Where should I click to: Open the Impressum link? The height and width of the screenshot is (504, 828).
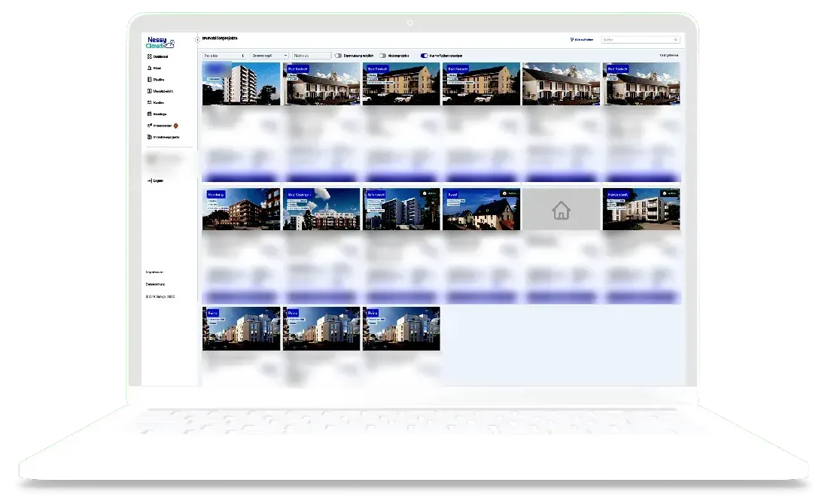click(154, 272)
